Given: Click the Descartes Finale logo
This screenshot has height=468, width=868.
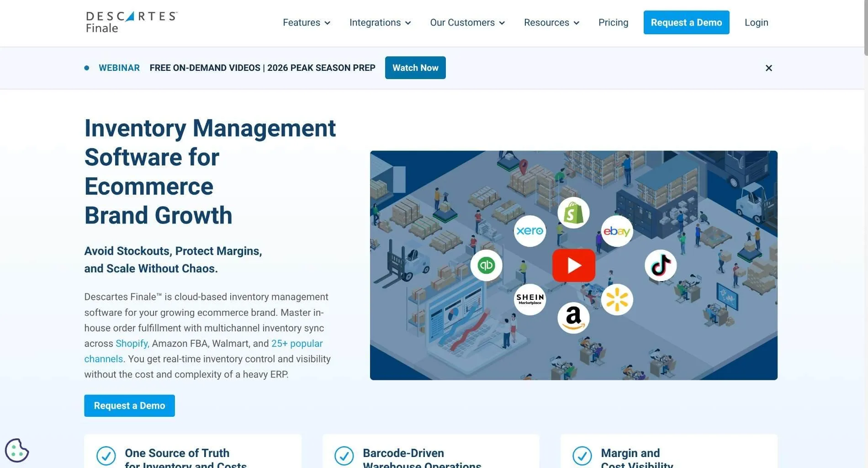Looking at the screenshot, I should click(132, 22).
